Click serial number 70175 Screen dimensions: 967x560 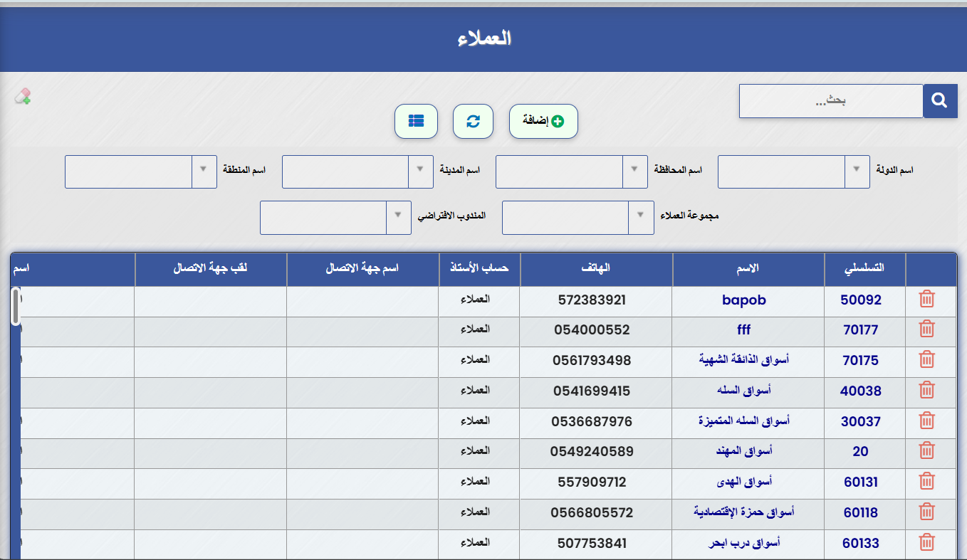point(861,361)
